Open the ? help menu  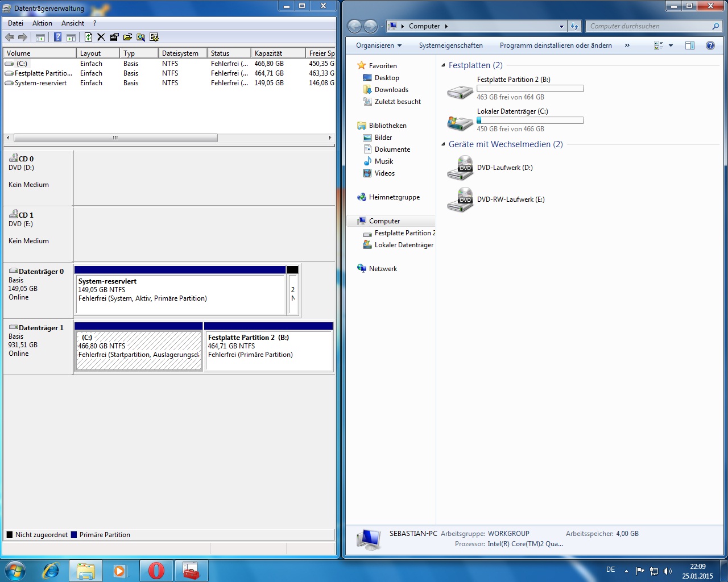[x=94, y=23]
